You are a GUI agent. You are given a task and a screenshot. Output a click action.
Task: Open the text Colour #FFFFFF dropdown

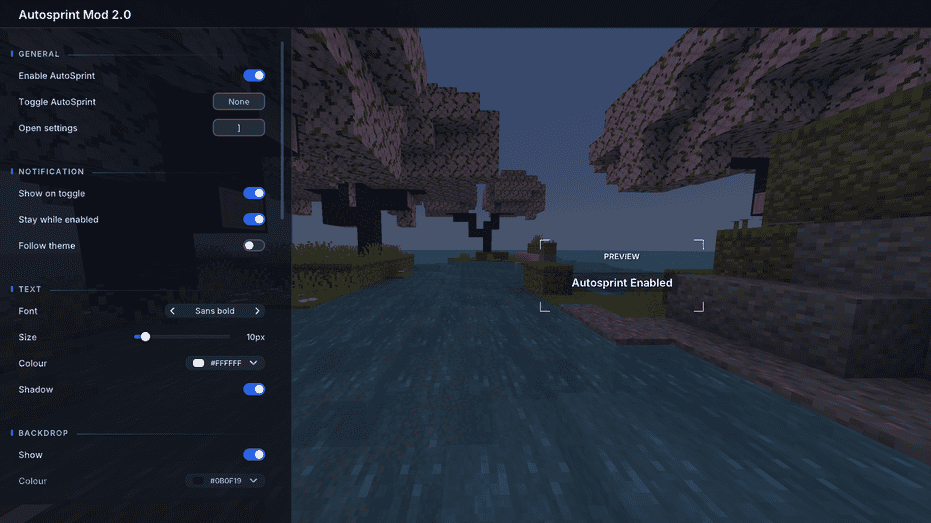226,363
